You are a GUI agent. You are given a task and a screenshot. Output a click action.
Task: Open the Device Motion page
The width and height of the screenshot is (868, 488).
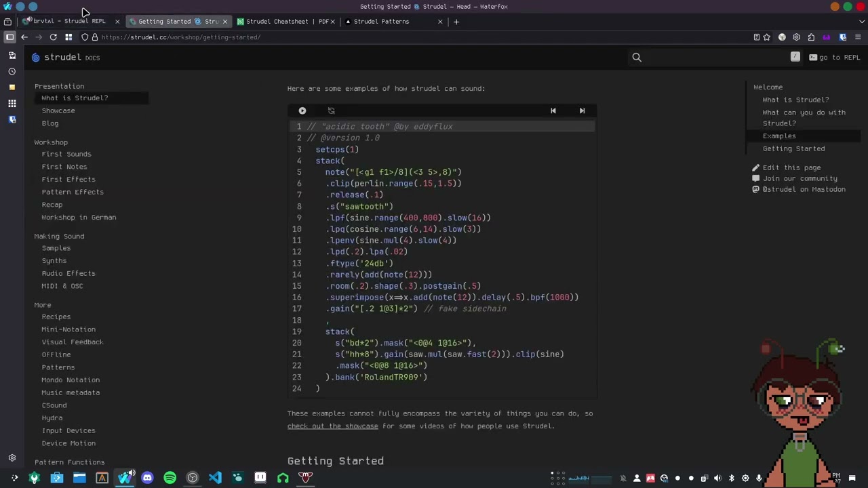point(68,443)
